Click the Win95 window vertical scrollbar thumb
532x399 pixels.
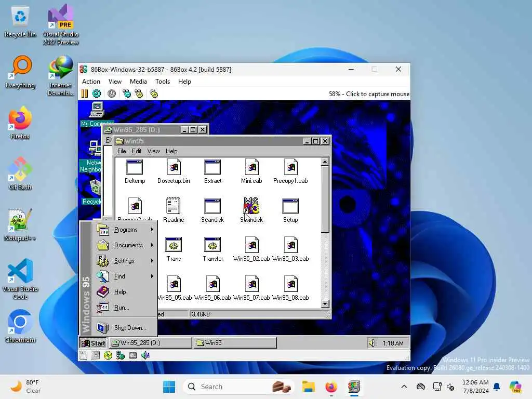(x=325, y=199)
